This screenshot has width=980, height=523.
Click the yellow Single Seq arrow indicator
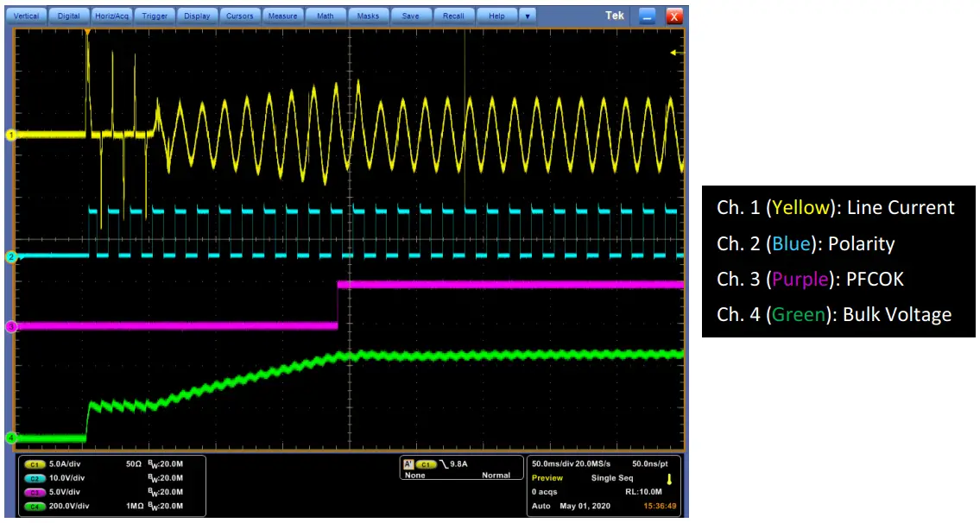[670, 480]
